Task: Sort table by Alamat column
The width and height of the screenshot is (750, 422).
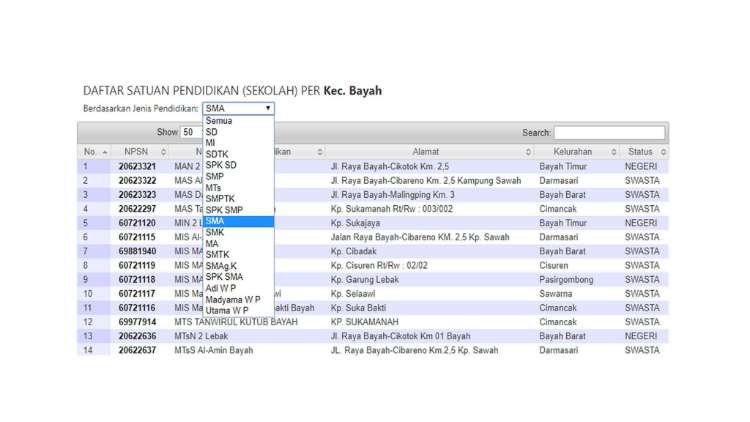Action: click(431, 152)
